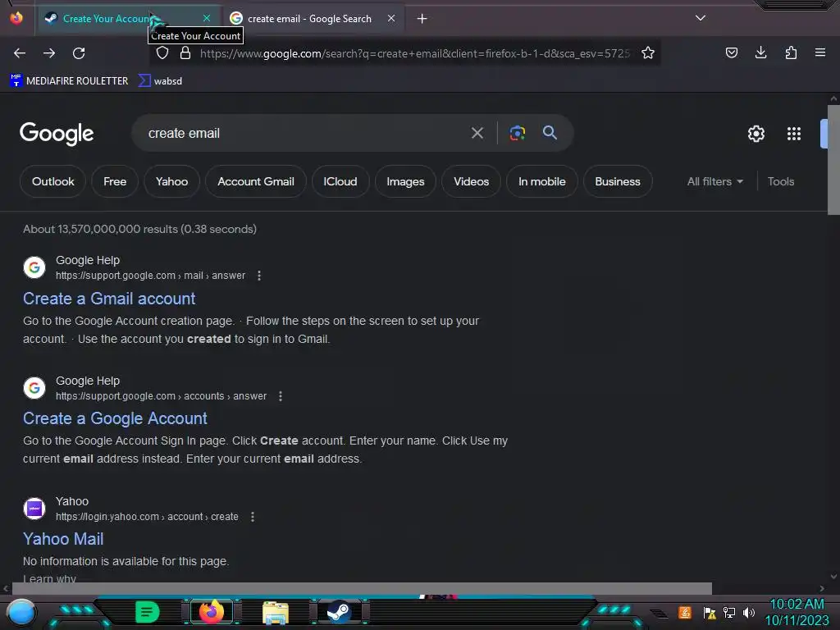Switch to Videos results
This screenshot has width=840, height=630.
(x=472, y=181)
